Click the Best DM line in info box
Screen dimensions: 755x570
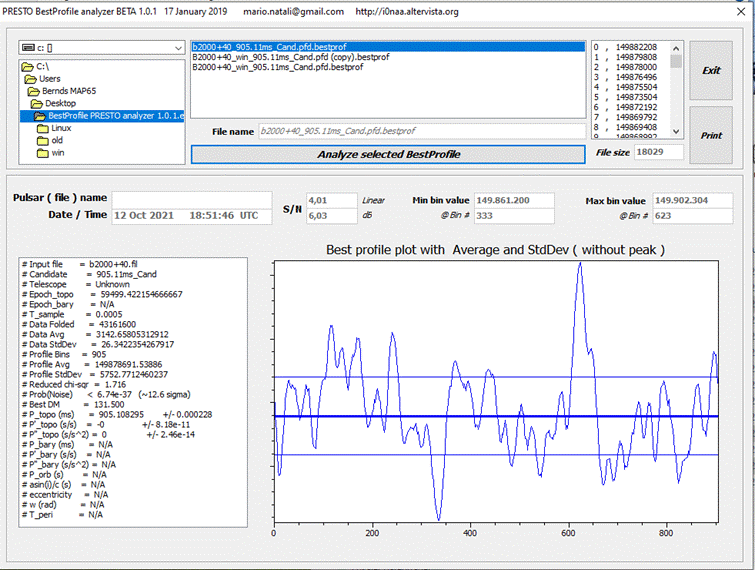(73, 404)
